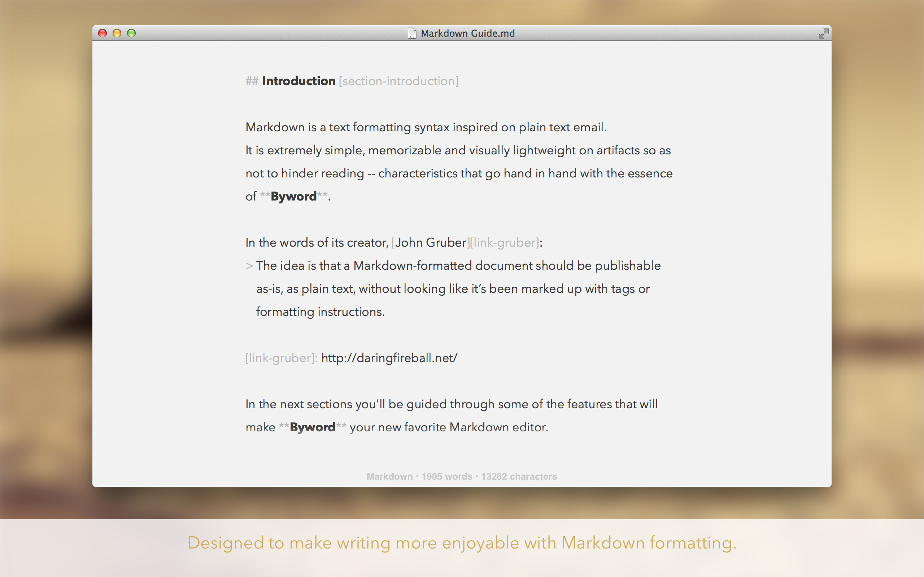
Task: Click the status bar bottom center area
Action: (x=461, y=476)
